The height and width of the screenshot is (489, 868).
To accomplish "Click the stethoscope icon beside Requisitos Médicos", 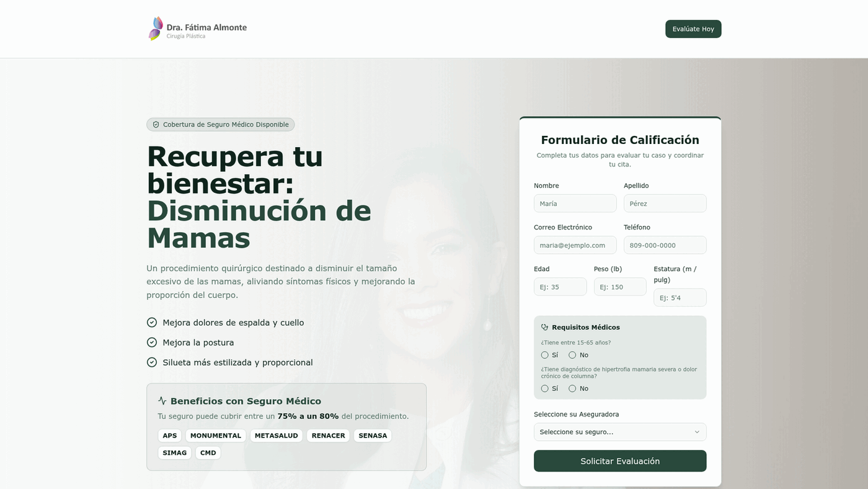I will point(545,327).
